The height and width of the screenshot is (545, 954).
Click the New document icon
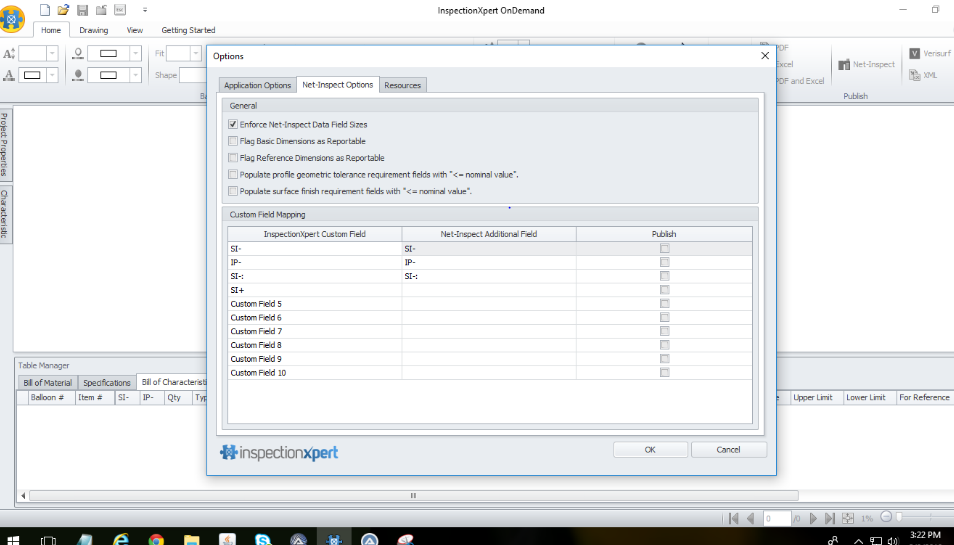(44, 10)
